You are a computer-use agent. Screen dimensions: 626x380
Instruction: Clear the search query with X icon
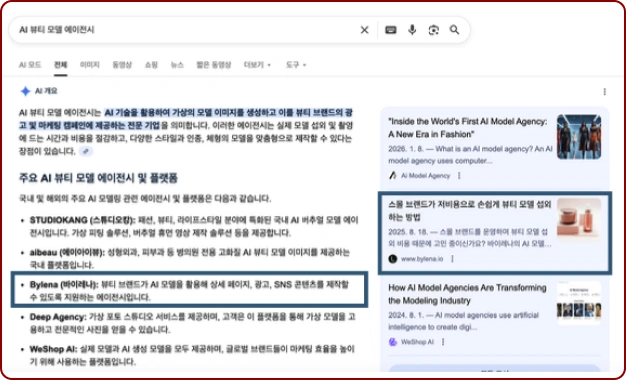click(365, 30)
